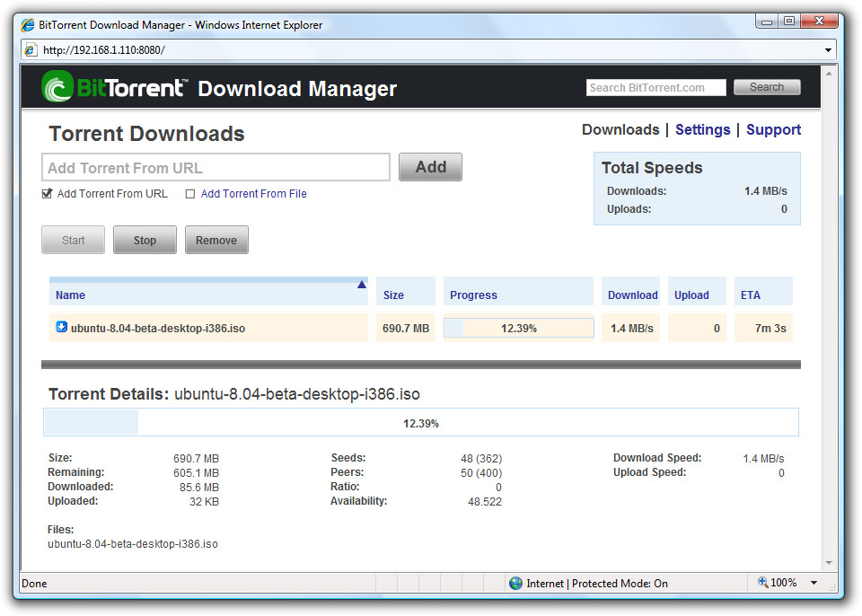Click the zoom magnifier icon in status bar
This screenshot has width=862, height=616.
[x=762, y=582]
